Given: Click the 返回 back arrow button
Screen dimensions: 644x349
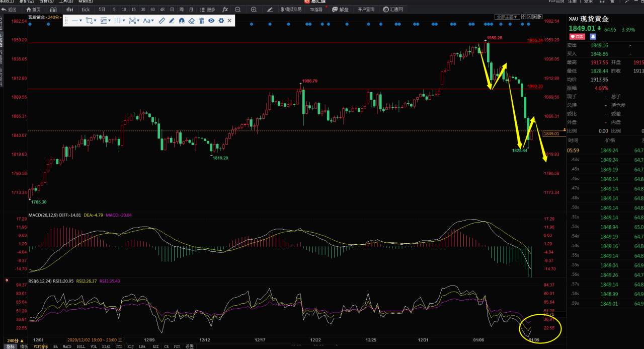Looking at the screenshot, I should 10,10.
